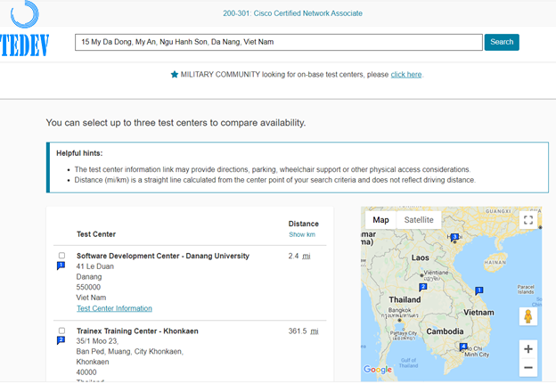Click the blue flag 1 icon in list
This screenshot has height=392, width=556.
coord(61,265)
